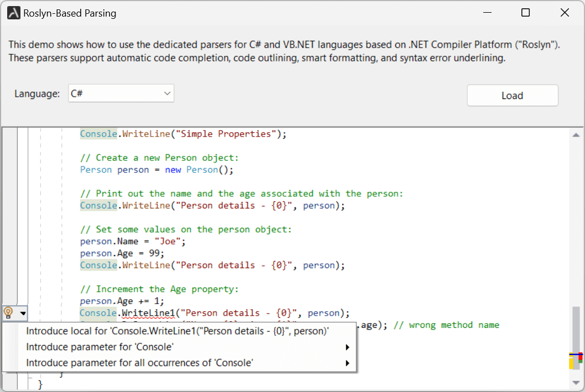Click the blue caret position indicator on the scrollbar
The width and height of the screenshot is (585, 392).
tap(576, 354)
